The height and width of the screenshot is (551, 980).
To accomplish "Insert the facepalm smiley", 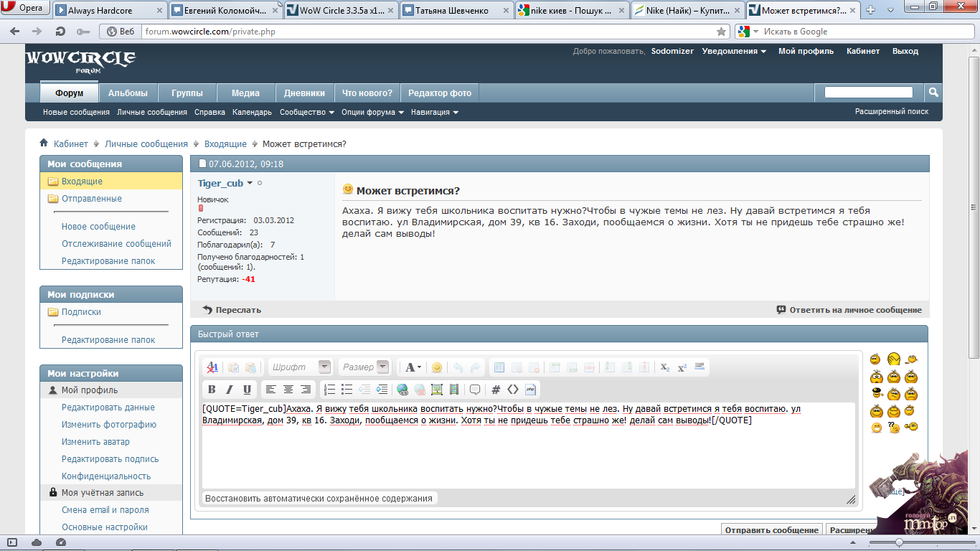I will 894,359.
